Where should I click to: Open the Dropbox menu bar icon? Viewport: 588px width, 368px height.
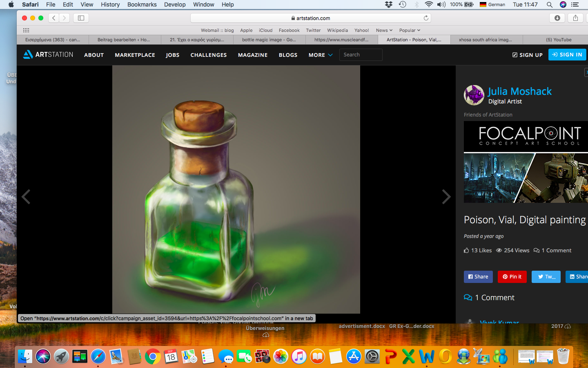coord(389,4)
